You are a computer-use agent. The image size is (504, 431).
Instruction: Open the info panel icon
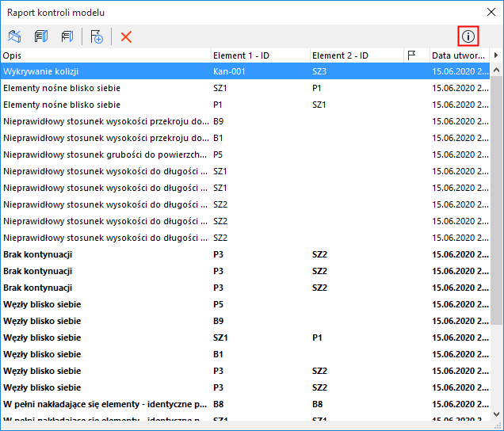pyautogui.click(x=468, y=36)
